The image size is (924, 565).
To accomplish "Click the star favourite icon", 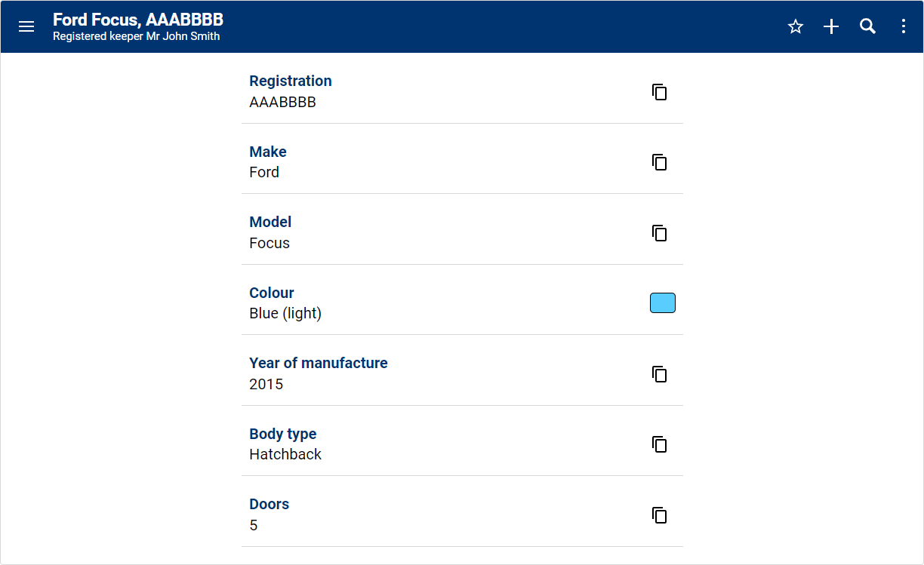I will (796, 27).
